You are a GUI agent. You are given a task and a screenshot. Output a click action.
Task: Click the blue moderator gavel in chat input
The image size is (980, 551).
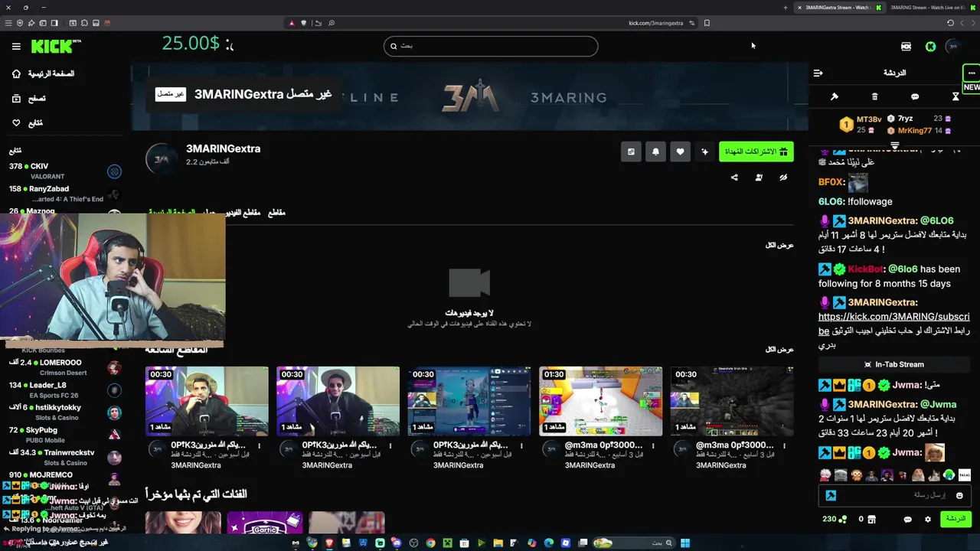[x=831, y=496]
